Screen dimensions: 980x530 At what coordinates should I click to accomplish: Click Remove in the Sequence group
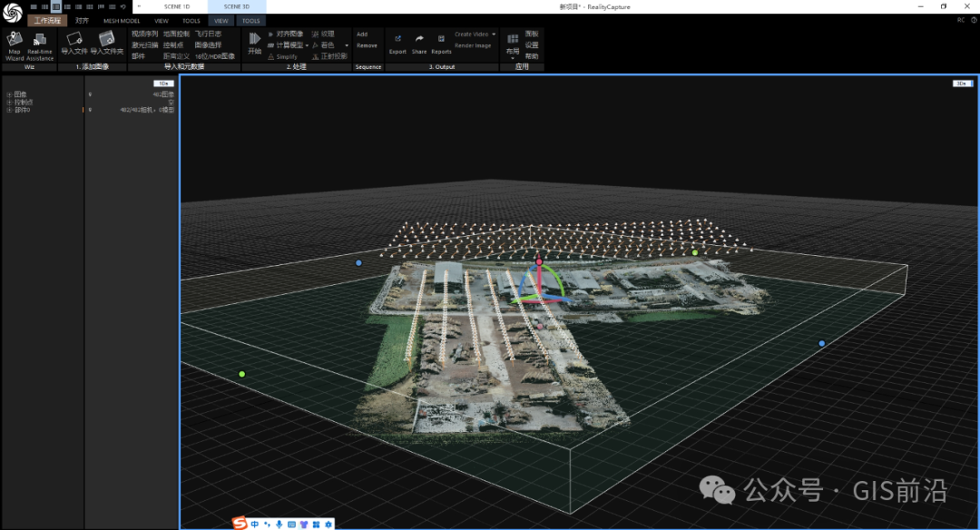[x=367, y=45]
